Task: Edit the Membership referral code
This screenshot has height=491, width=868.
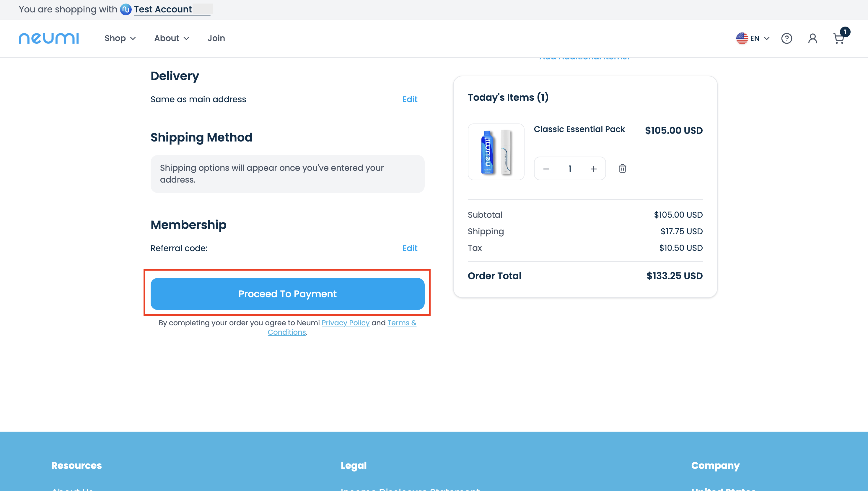Action: [x=410, y=248]
